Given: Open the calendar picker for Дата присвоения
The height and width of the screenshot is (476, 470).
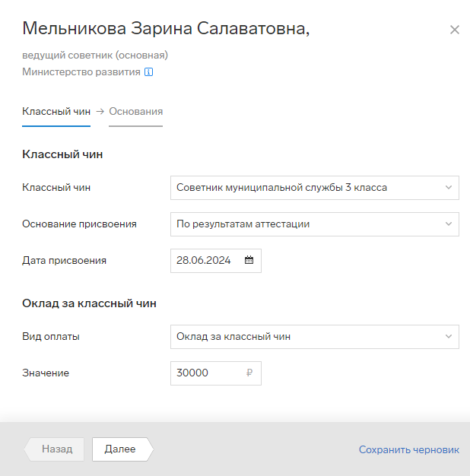Looking at the screenshot, I should pyautogui.click(x=249, y=260).
